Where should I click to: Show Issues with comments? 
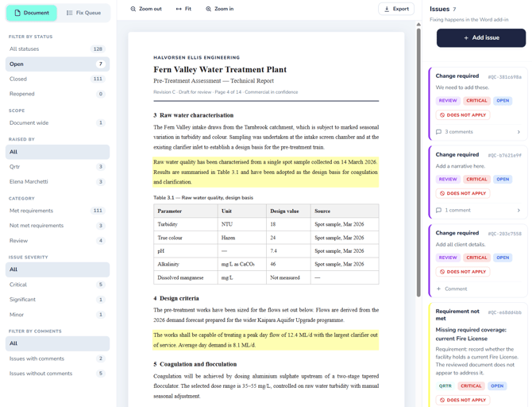pos(57,359)
